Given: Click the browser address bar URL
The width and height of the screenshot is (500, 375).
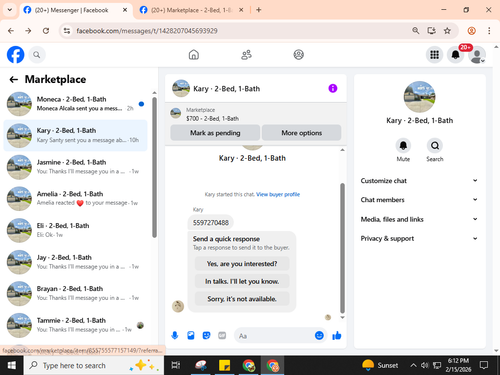Looking at the screenshot, I should pos(147,31).
